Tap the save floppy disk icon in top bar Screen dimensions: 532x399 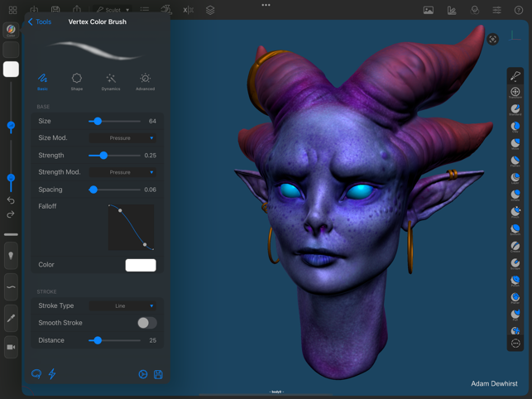pos(55,9)
